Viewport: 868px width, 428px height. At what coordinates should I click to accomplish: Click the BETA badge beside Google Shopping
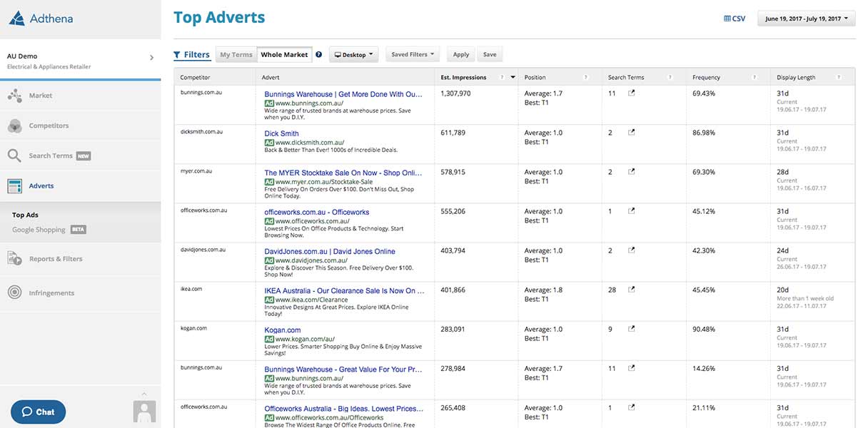click(78, 230)
